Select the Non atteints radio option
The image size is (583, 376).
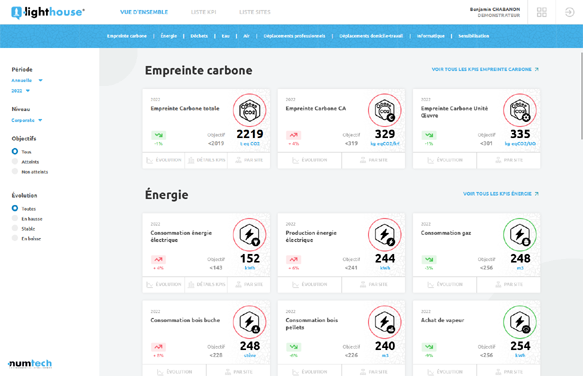pyautogui.click(x=15, y=171)
